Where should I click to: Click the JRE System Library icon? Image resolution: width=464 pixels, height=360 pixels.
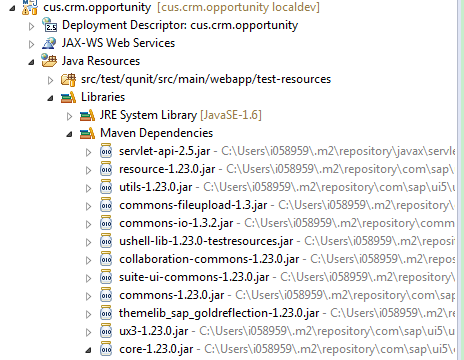87,115
